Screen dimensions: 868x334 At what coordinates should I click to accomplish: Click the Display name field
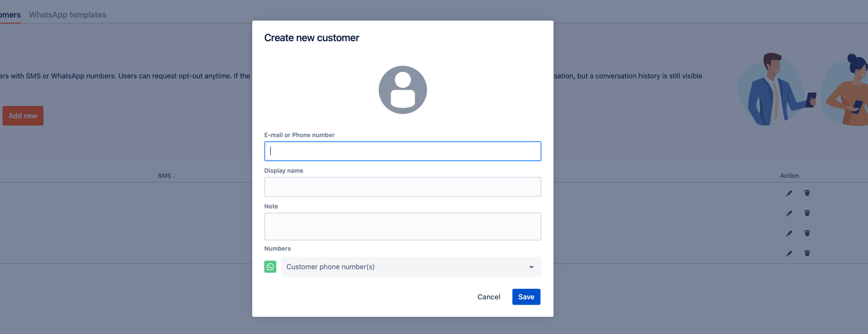(x=402, y=186)
